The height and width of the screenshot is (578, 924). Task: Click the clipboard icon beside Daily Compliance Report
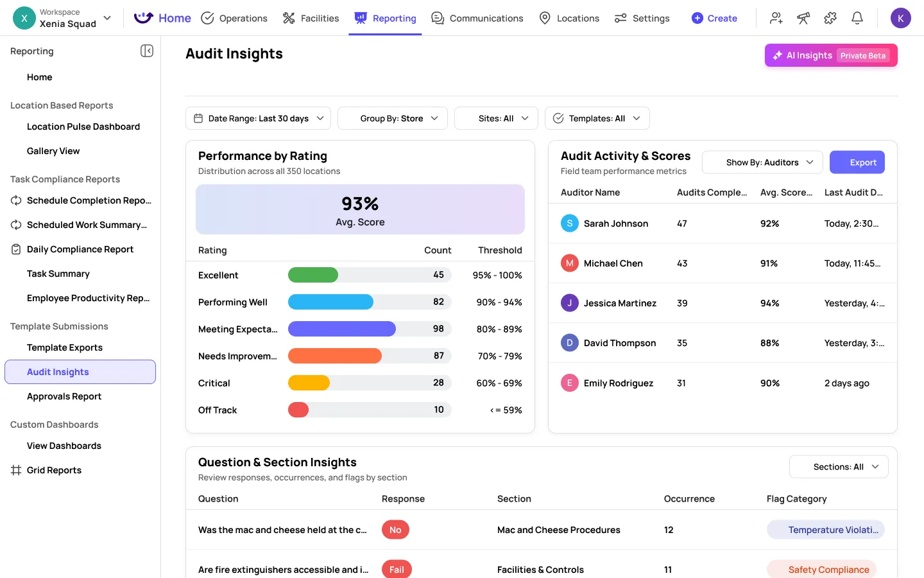pyautogui.click(x=15, y=249)
